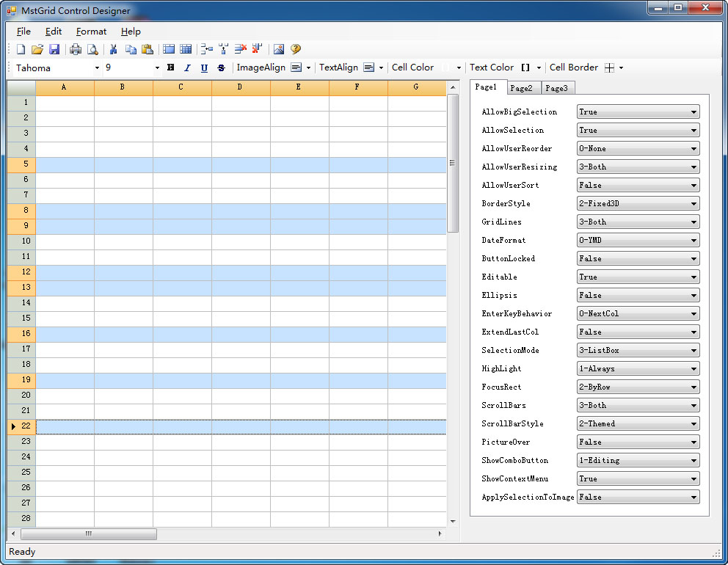Toggle Bold formatting
Viewport: 728px width, 565px height.
coord(171,68)
